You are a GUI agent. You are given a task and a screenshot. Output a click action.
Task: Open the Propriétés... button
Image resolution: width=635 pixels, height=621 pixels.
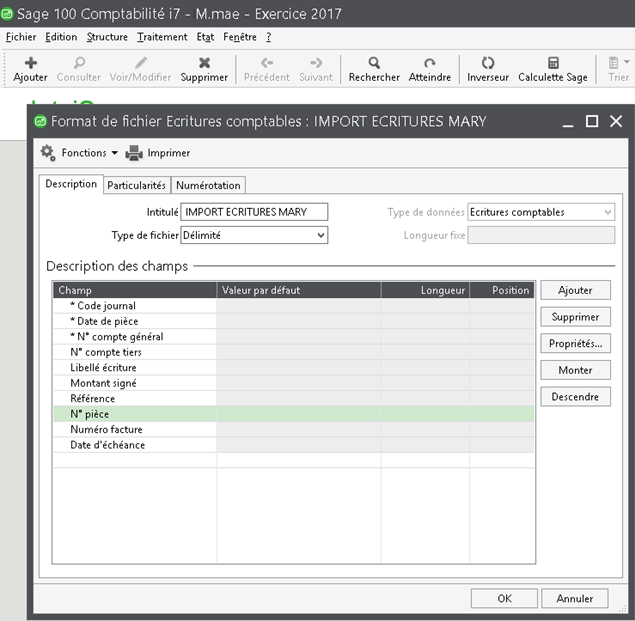tap(575, 344)
